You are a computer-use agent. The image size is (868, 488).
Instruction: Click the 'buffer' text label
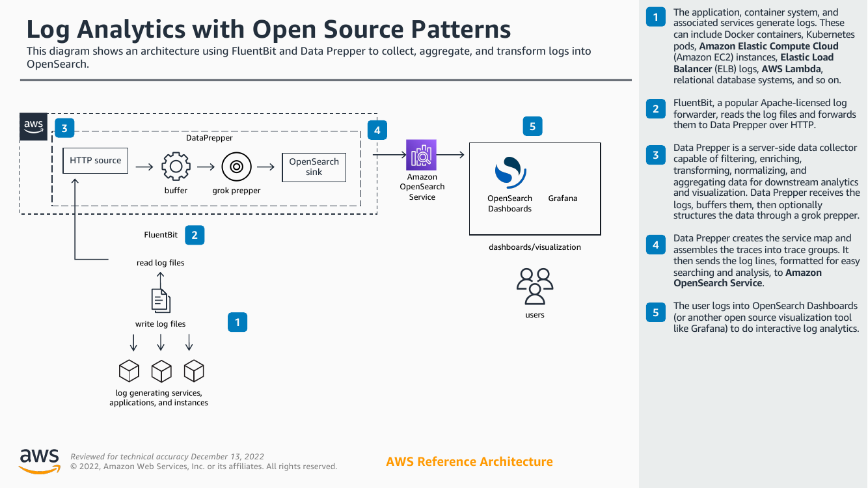click(x=176, y=191)
